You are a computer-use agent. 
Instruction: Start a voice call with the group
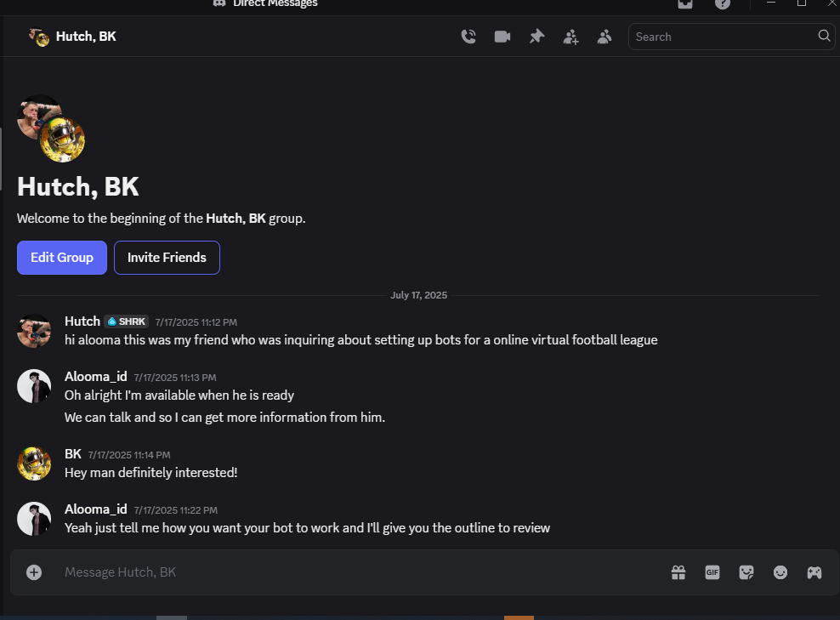click(468, 37)
